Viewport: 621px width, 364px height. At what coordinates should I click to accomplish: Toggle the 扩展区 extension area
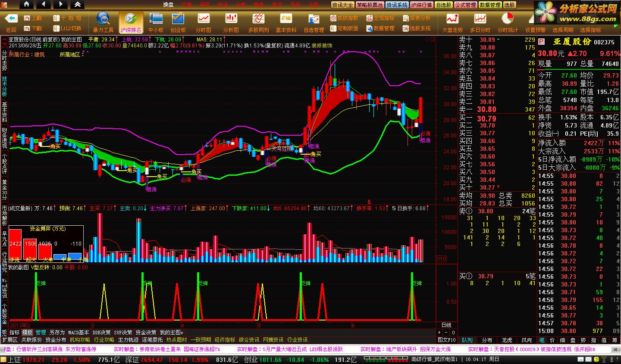[x=10, y=340]
